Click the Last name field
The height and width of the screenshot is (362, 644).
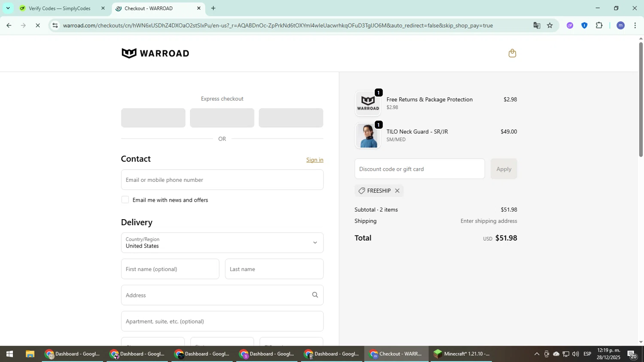(x=274, y=269)
